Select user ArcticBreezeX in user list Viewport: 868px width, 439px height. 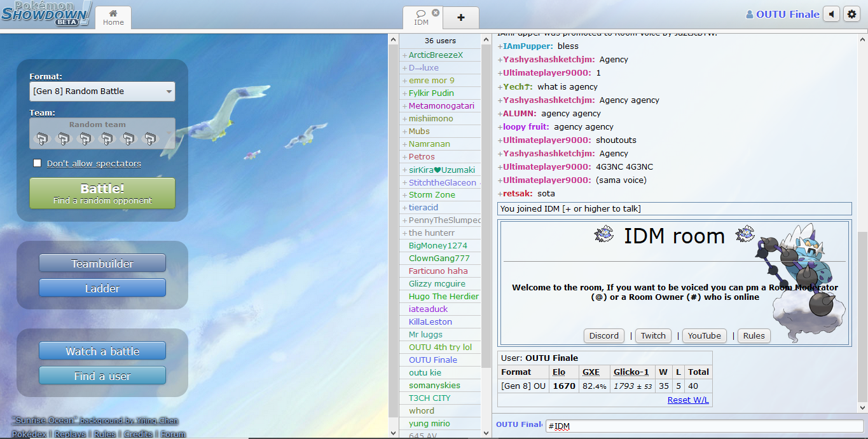[436, 55]
